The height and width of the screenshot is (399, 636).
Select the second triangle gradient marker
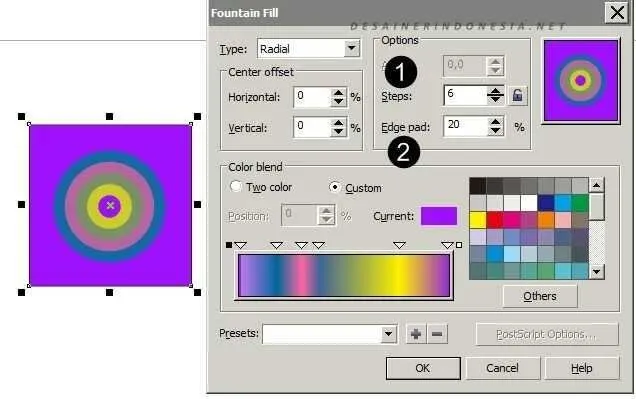click(277, 245)
